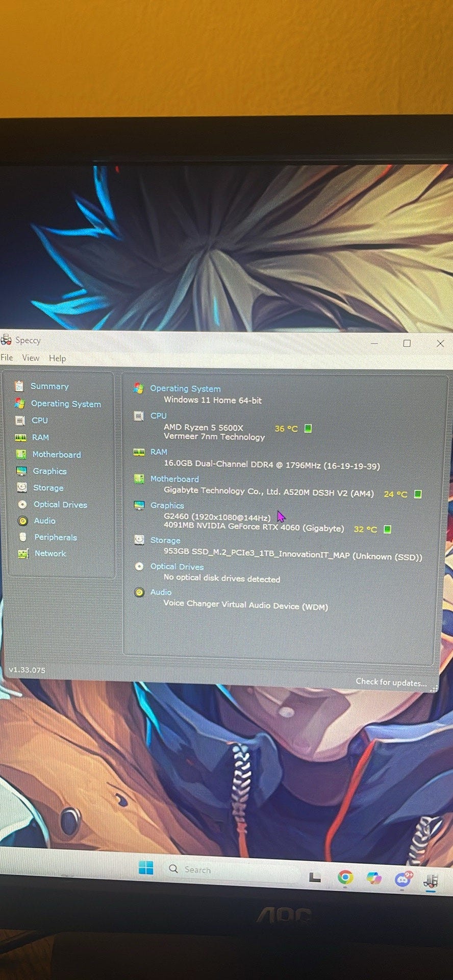453x980 pixels.
Task: Click the AMD Ryzen 5 5600X text
Action: click(x=204, y=427)
